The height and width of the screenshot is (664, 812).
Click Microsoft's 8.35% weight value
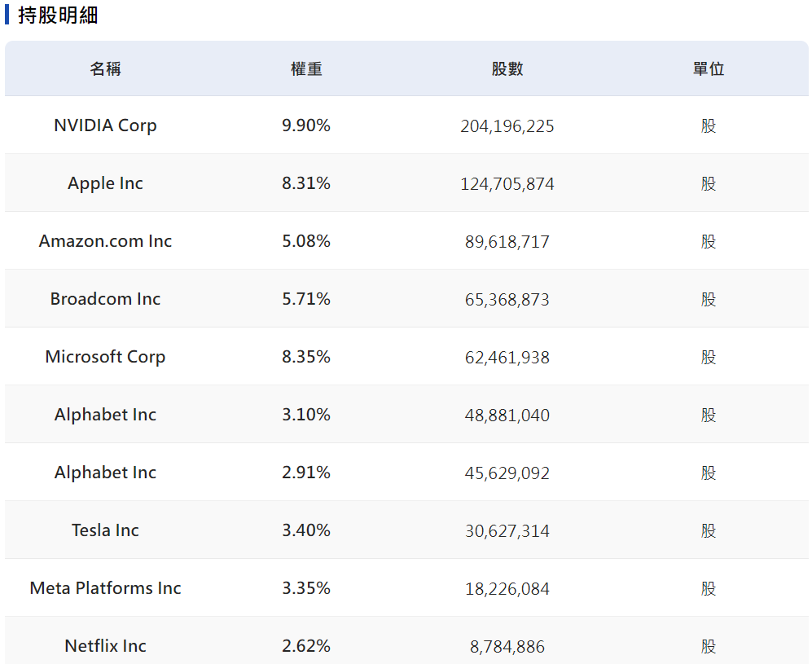[x=306, y=357]
